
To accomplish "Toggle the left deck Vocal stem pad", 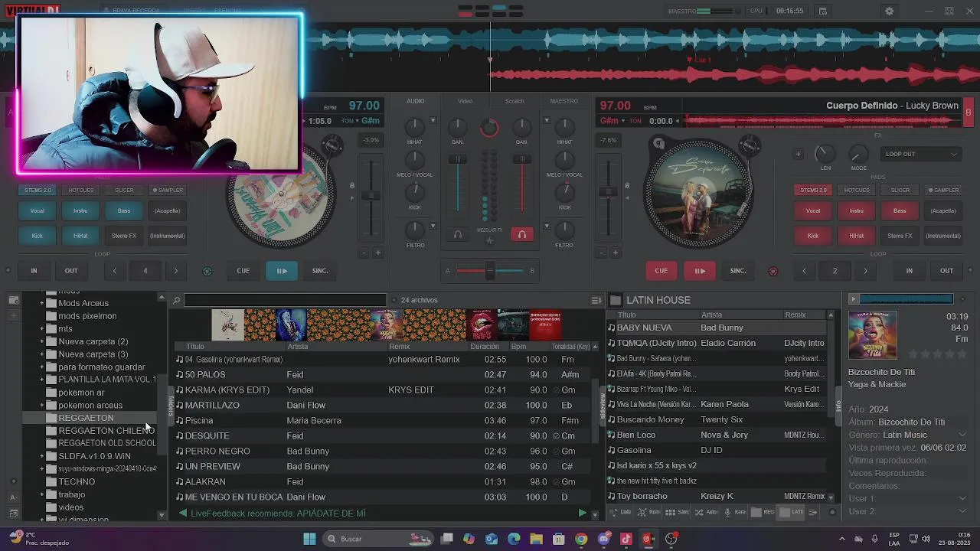I will click(37, 210).
